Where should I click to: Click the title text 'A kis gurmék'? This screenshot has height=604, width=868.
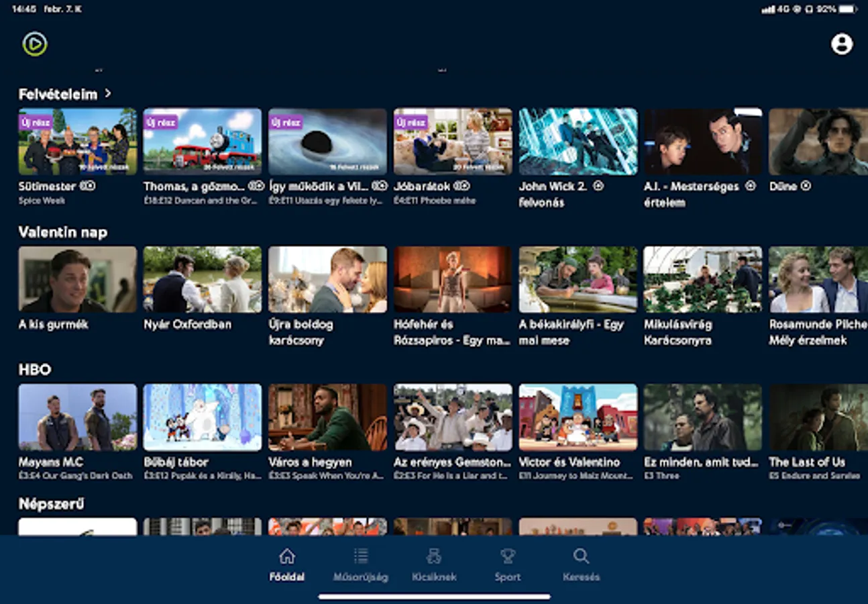point(54,324)
